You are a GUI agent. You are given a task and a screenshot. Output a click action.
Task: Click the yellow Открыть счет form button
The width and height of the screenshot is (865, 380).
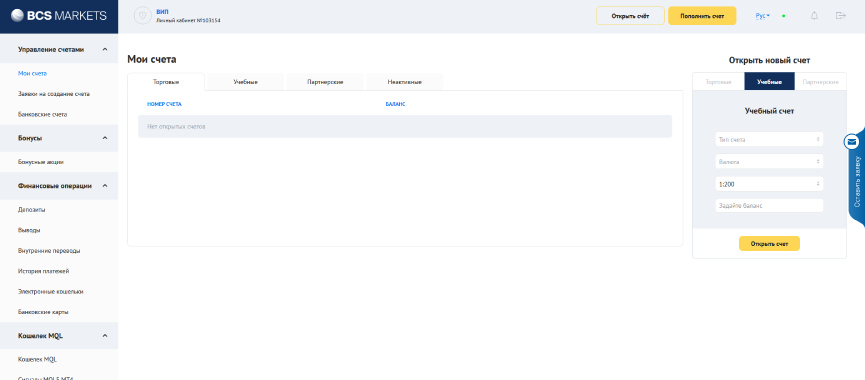point(769,244)
